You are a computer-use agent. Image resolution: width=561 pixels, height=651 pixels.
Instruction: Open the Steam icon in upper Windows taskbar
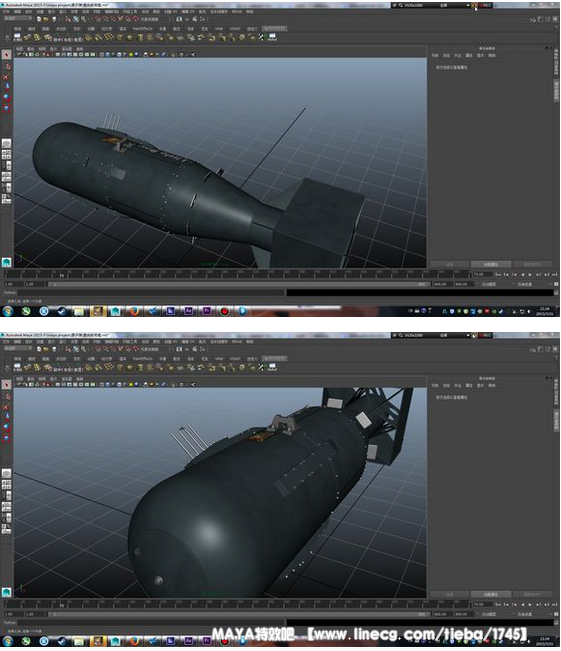(x=62, y=311)
